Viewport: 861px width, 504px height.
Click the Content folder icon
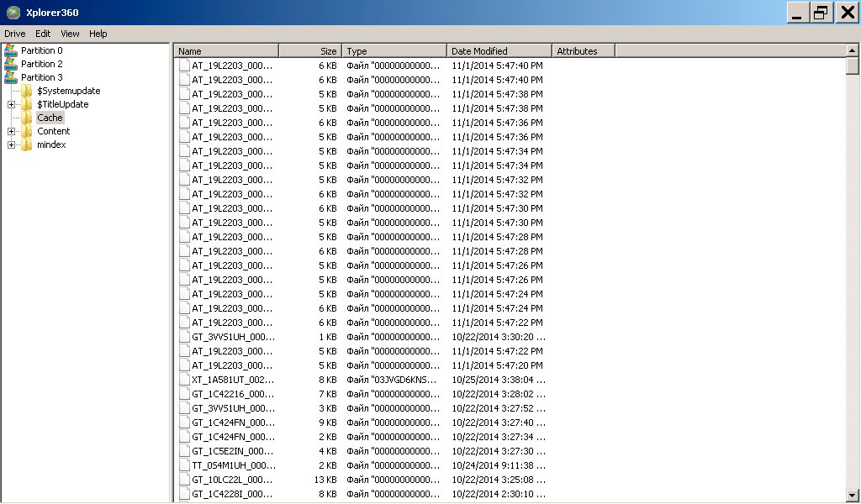coord(27,131)
